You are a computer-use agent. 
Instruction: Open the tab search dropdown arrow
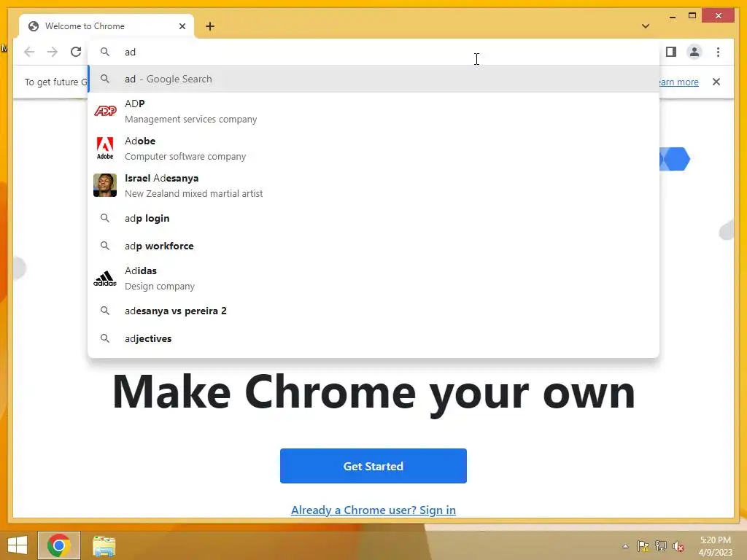point(646,26)
